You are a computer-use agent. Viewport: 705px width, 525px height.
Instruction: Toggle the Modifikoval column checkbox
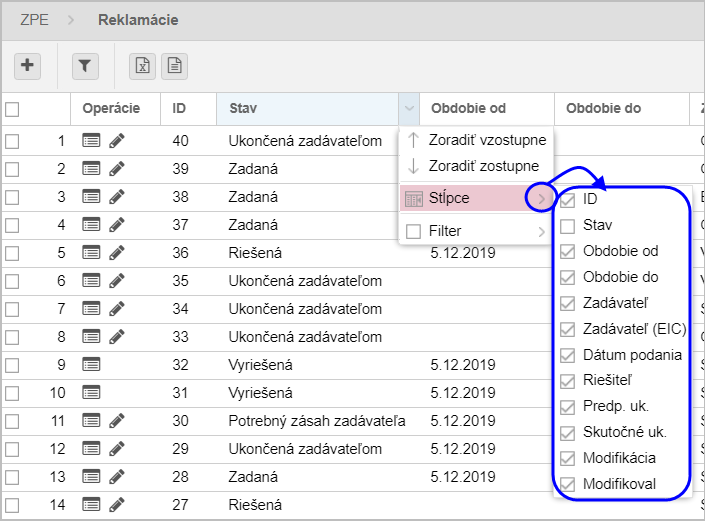click(x=568, y=484)
